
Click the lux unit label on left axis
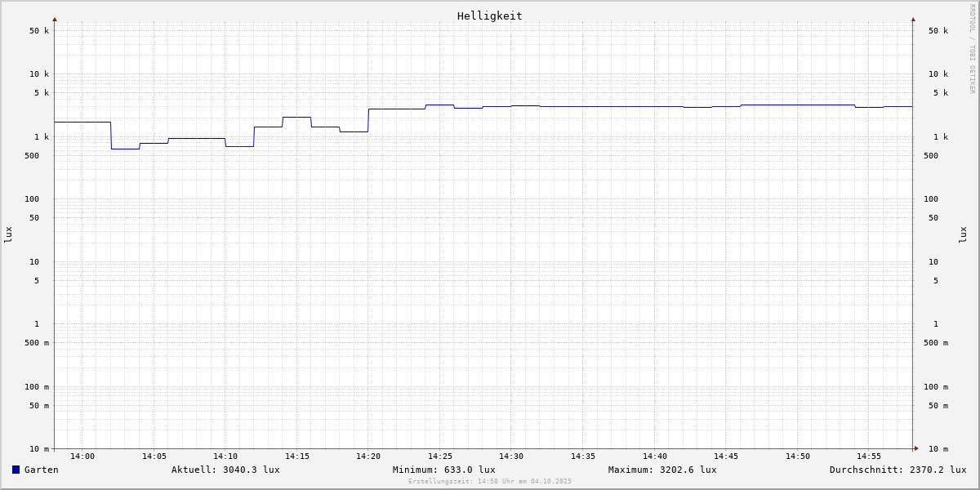pos(8,235)
